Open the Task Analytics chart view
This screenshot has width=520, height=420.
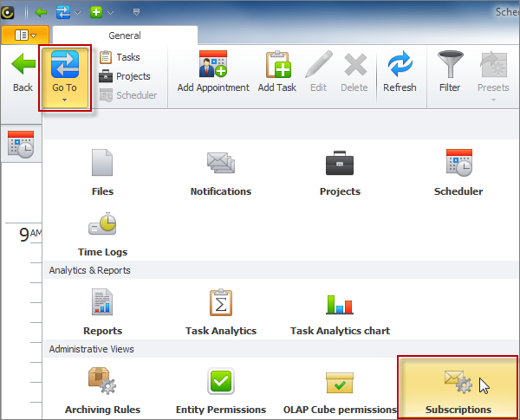(340, 310)
